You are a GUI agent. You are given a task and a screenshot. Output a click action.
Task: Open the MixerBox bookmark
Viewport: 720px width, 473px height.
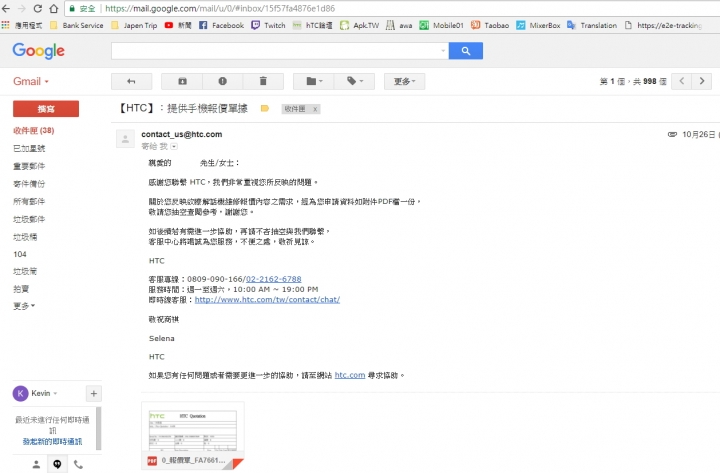(538, 25)
